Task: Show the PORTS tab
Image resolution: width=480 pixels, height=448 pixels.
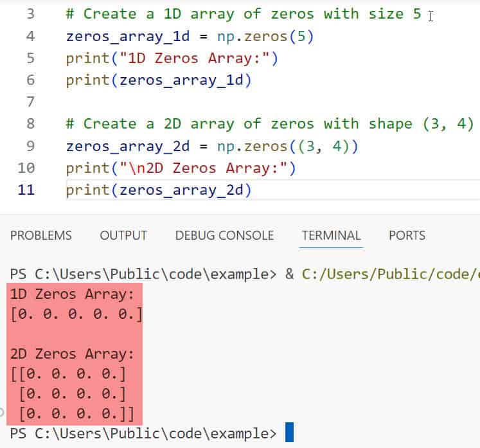Action: (407, 235)
